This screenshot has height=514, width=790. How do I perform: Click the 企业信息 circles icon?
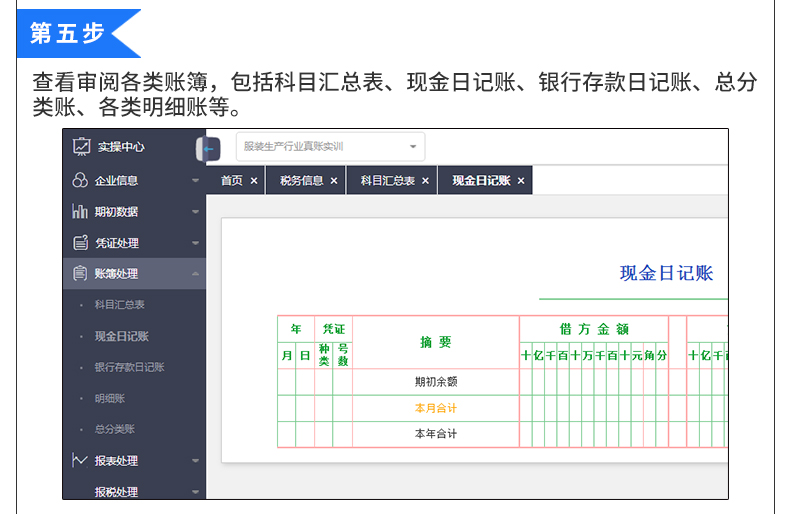pyautogui.click(x=80, y=180)
